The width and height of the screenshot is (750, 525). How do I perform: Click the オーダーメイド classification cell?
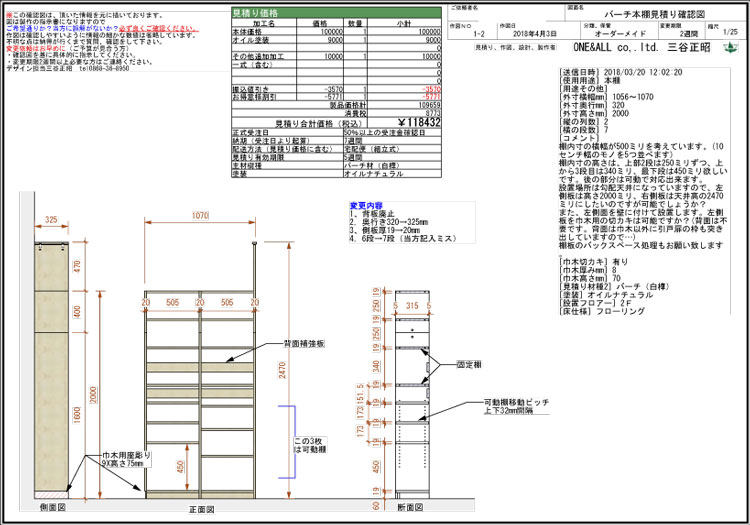(x=620, y=34)
